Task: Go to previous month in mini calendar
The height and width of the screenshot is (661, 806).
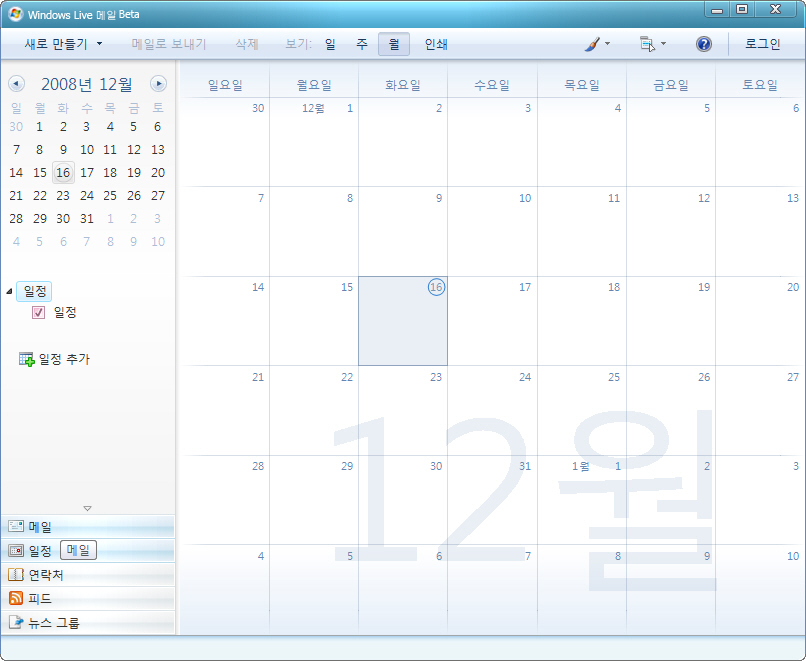Action: coord(16,84)
